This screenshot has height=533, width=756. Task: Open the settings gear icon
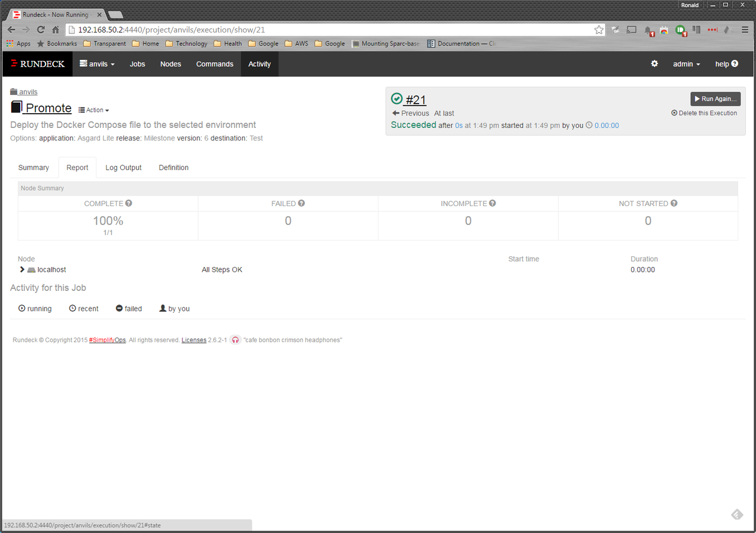coord(654,64)
